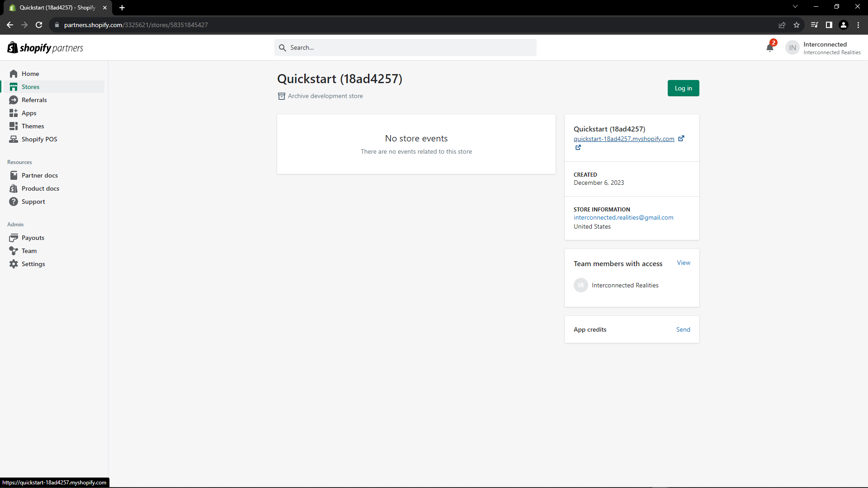Screen dimensions: 868x488
Task: Open the notification bell with 2 alerts
Action: tap(770, 47)
